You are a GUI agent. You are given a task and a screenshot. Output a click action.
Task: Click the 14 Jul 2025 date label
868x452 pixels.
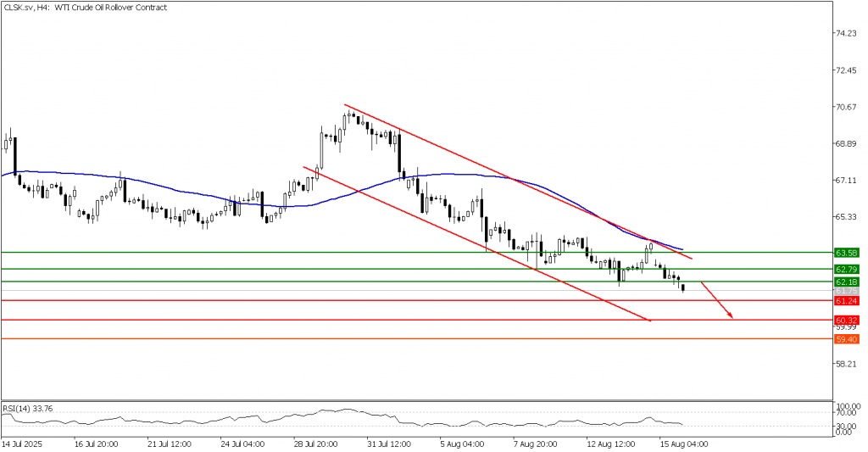(21, 444)
